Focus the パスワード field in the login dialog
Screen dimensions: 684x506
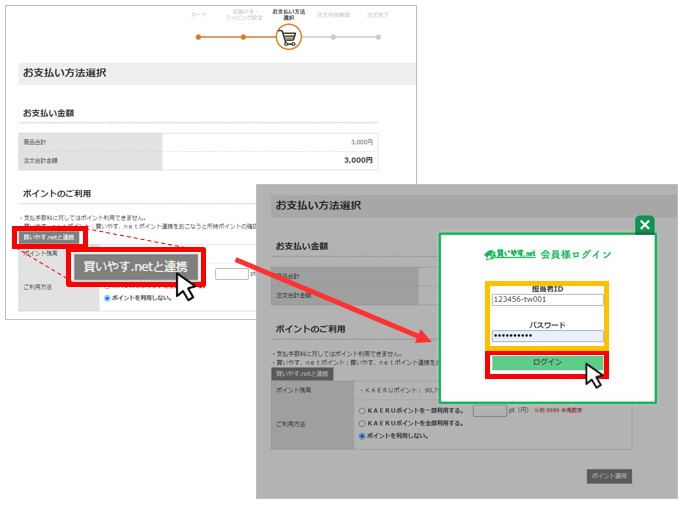point(547,336)
